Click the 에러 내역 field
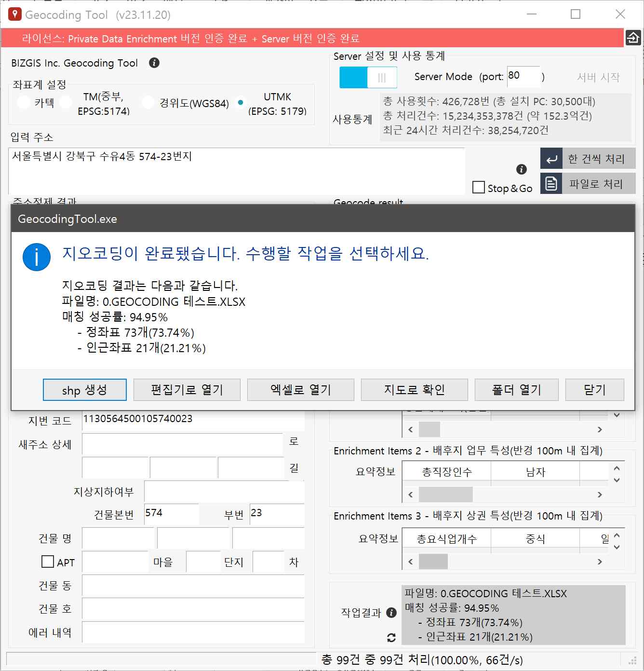Screen dimensions: 644x671 click(x=193, y=632)
